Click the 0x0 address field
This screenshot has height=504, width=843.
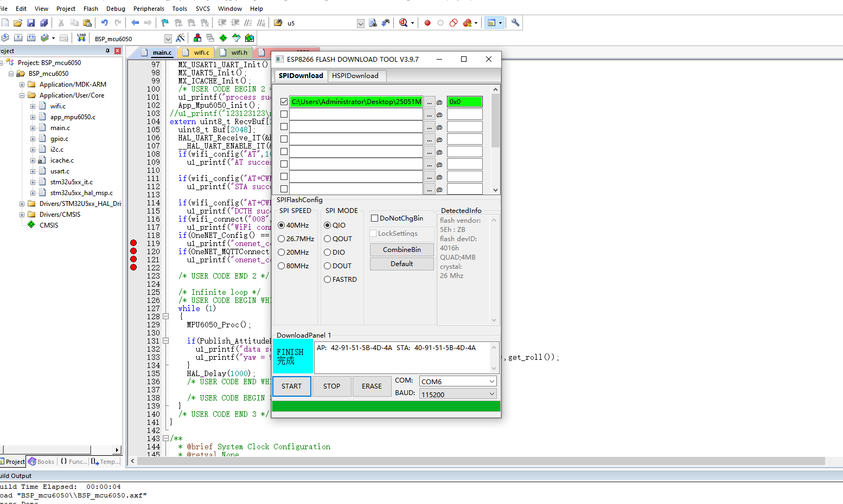[x=465, y=102]
